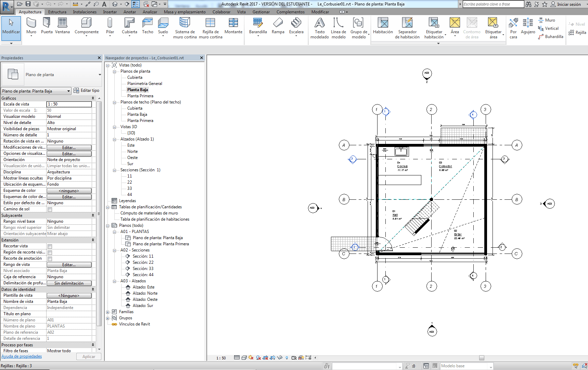Select the Montante mullion tool
588x370 pixels.
233,26
